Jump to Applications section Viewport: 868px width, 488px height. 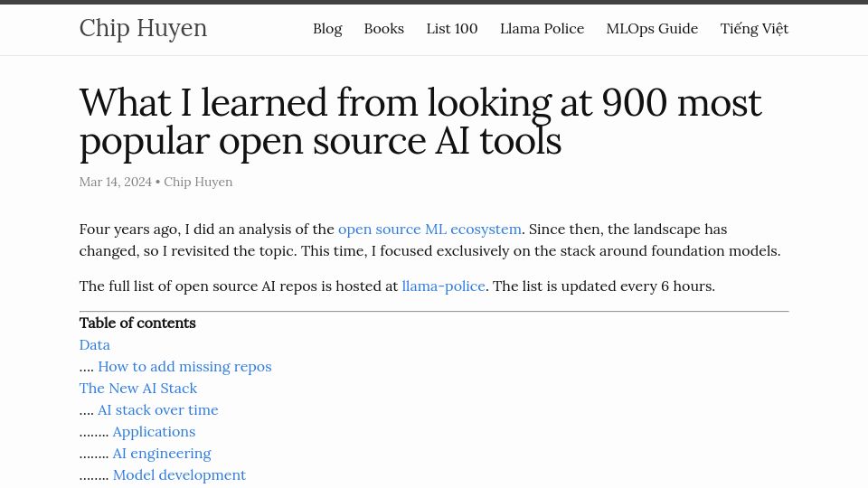(x=154, y=432)
